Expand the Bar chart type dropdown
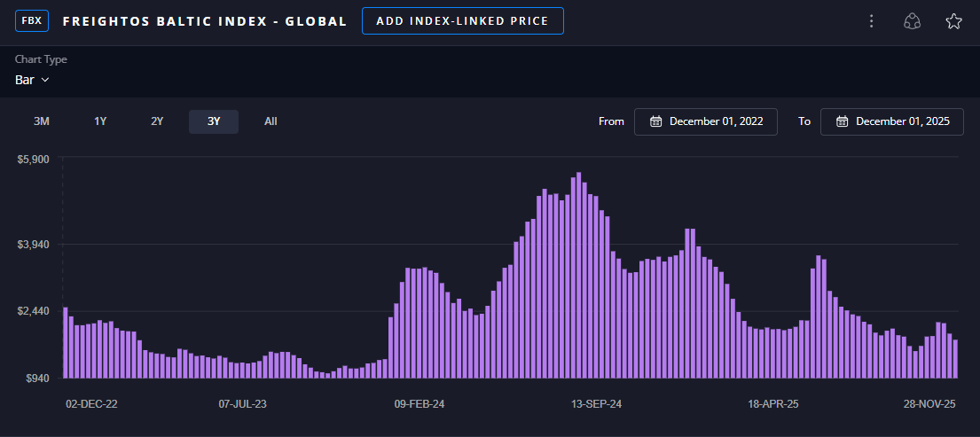980x437 pixels. (32, 80)
